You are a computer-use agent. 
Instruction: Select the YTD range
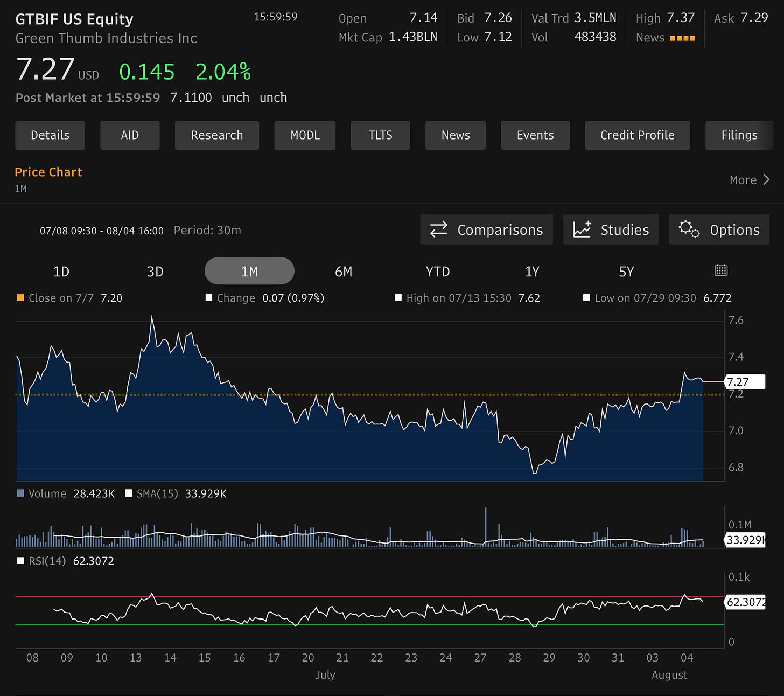[x=438, y=271]
